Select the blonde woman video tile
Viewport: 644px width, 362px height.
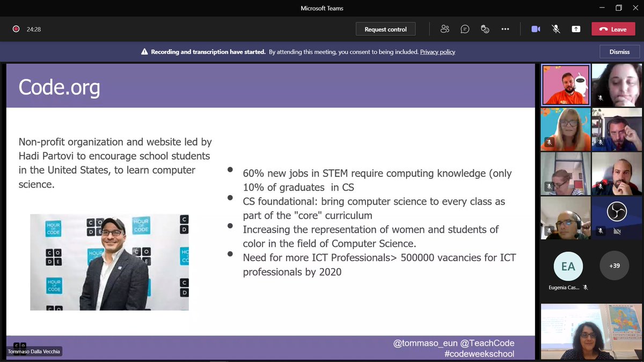[x=566, y=129]
